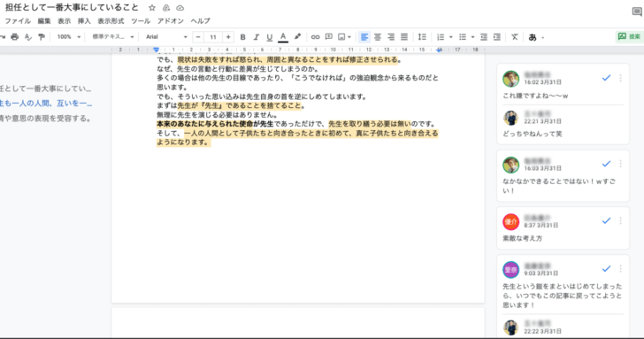Open the ファイル menu
This screenshot has width=644, height=339.
pyautogui.click(x=18, y=21)
